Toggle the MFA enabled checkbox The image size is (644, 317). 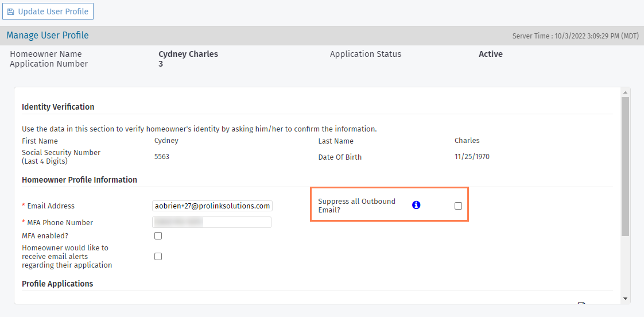point(158,235)
